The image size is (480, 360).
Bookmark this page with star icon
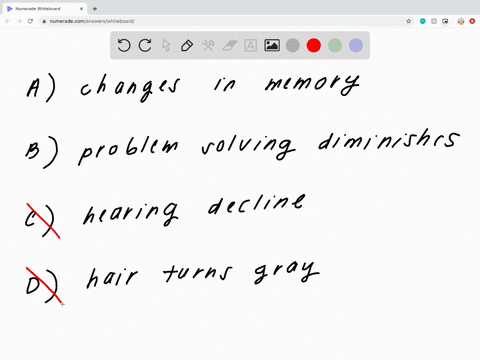(409, 21)
